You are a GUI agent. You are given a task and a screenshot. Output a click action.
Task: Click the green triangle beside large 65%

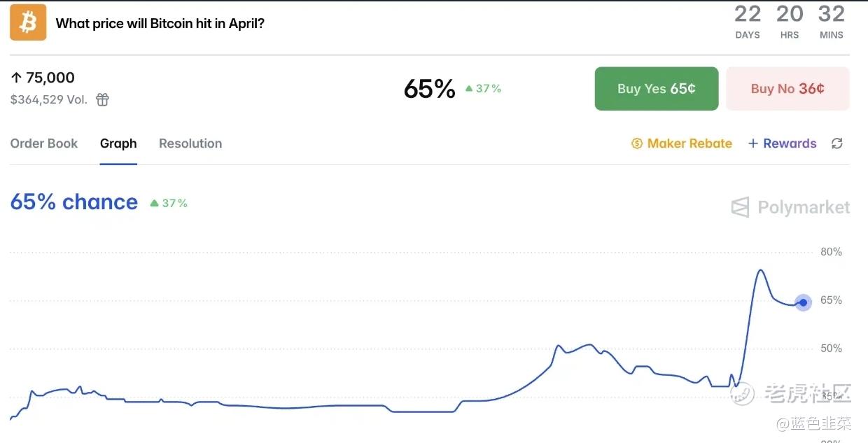pos(469,89)
